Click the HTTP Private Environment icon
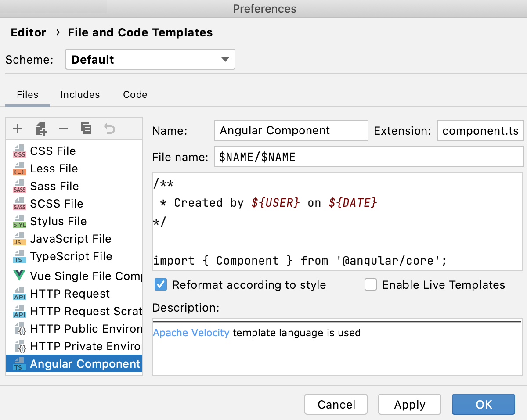527x420 pixels. point(19,346)
